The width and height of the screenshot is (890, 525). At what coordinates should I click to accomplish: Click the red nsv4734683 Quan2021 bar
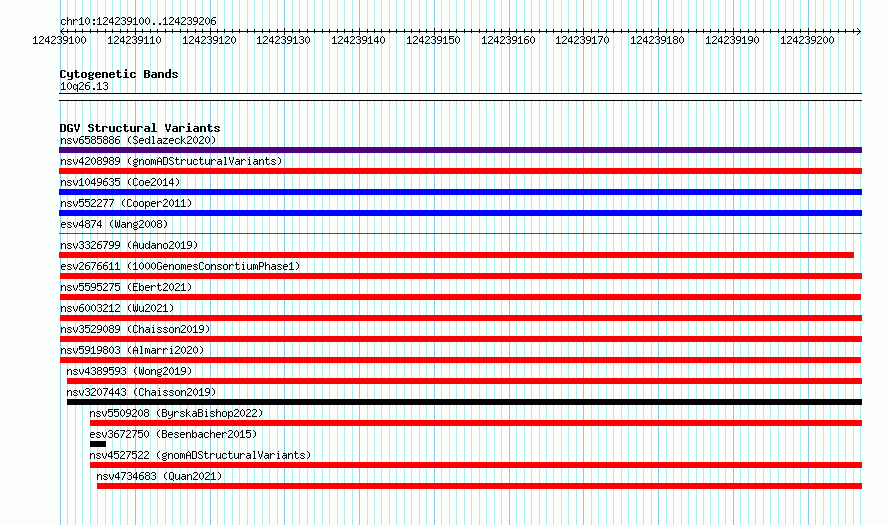480,486
